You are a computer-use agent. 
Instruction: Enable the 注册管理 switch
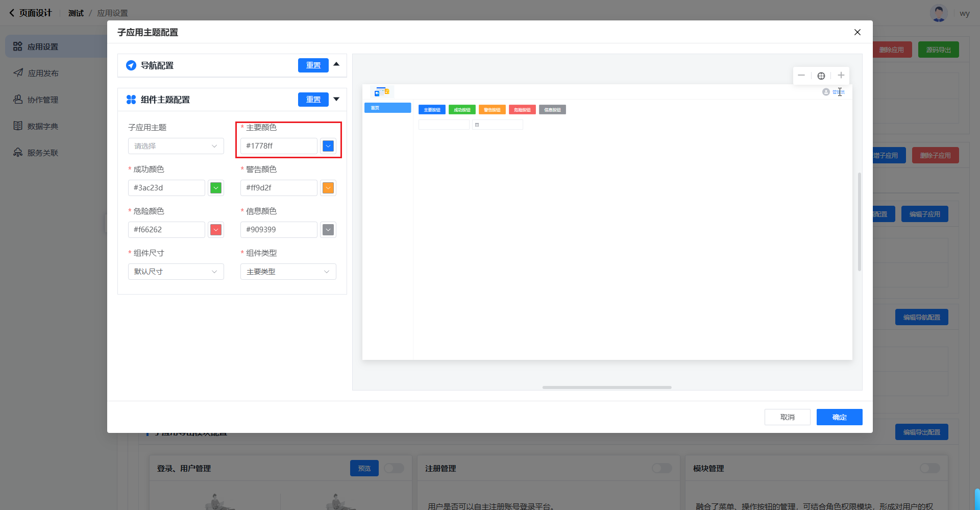(661, 468)
